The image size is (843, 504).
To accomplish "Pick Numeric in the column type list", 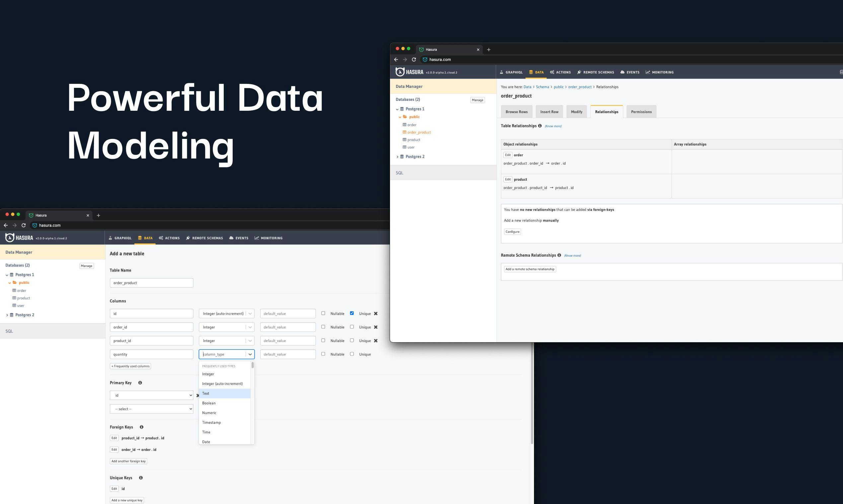I will [225, 412].
